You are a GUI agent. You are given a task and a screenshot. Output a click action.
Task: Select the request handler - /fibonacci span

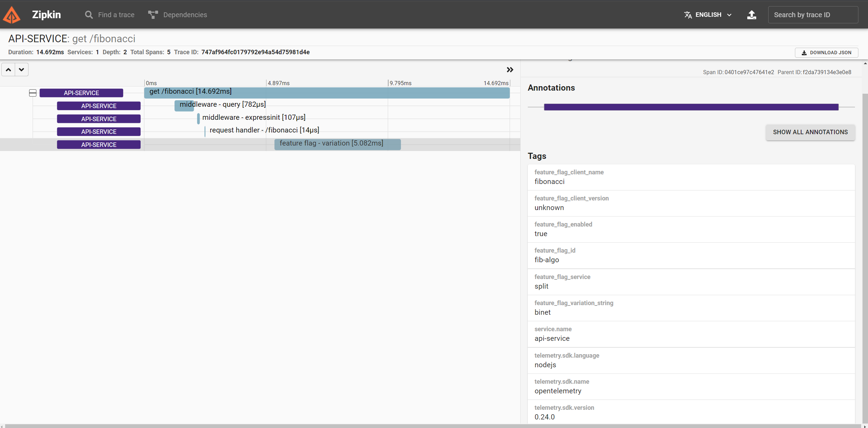(264, 130)
